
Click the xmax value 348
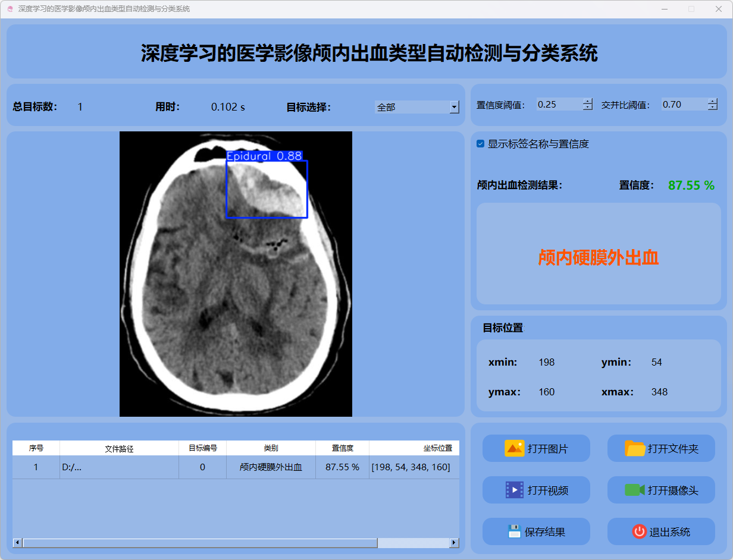[659, 392]
